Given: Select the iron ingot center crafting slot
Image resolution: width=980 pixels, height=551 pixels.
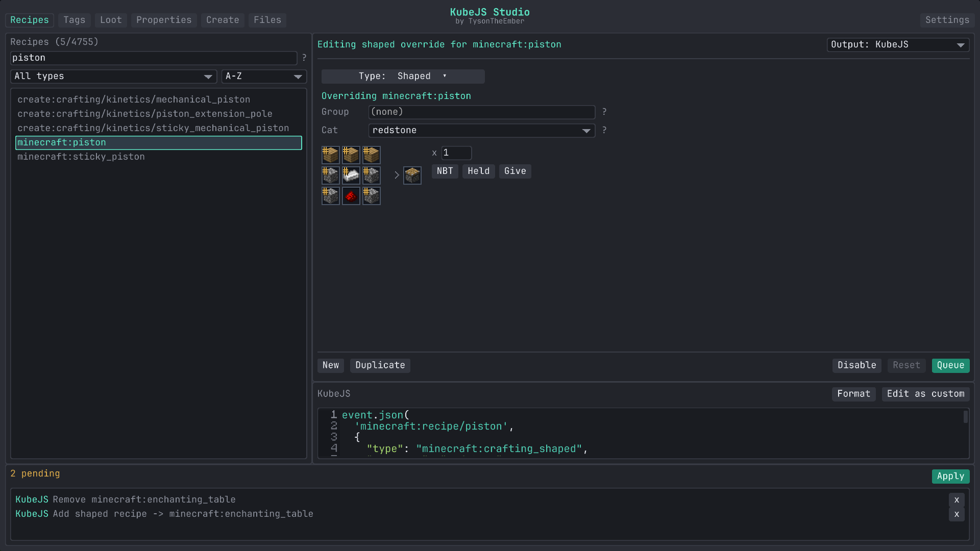Looking at the screenshot, I should [x=351, y=175].
